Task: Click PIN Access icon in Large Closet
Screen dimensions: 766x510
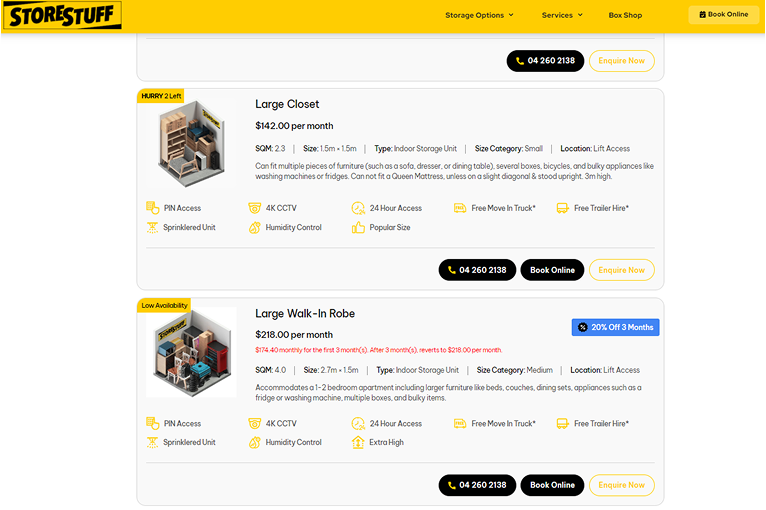Action: (x=153, y=208)
